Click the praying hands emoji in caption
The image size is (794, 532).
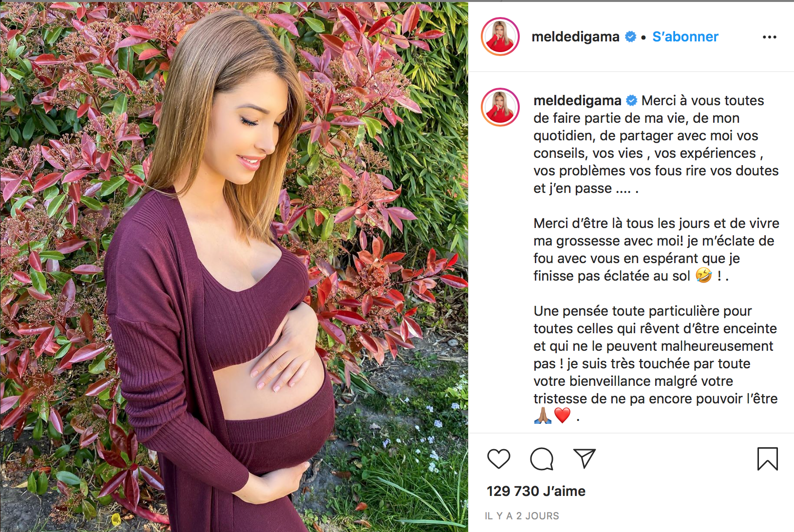[x=543, y=416]
